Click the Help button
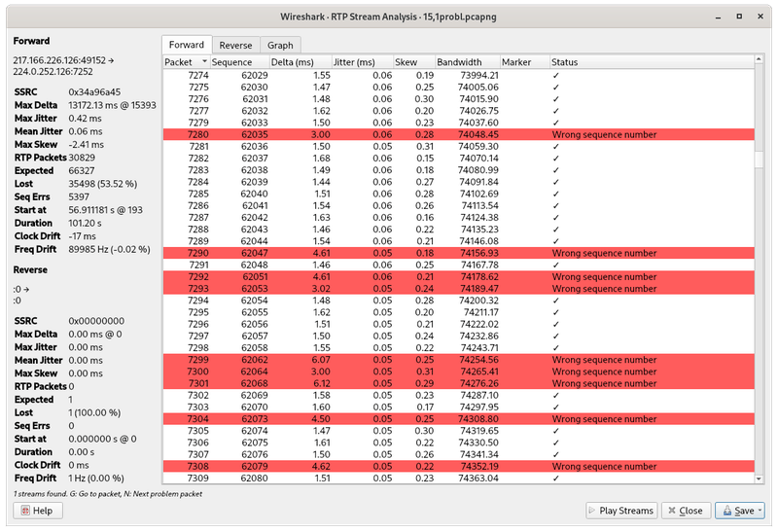Viewport: 778px width, 532px height. [x=38, y=511]
